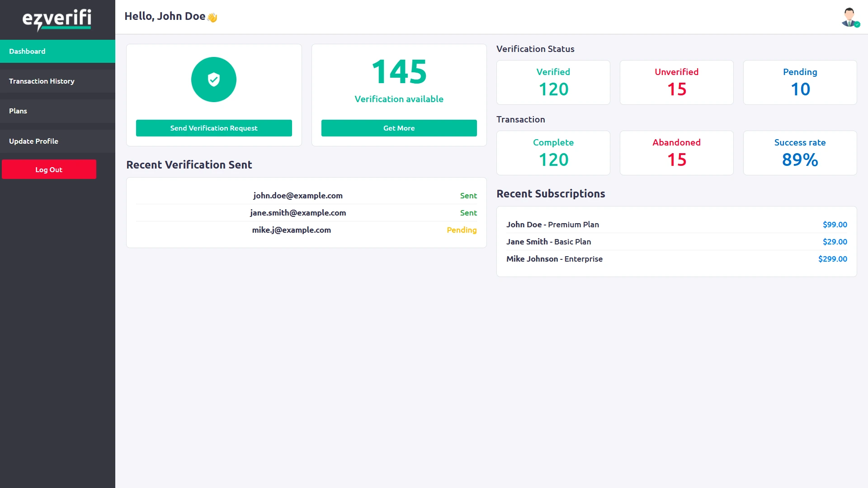The image size is (868, 488).
Task: Open the user avatar profile icon
Action: click(850, 17)
